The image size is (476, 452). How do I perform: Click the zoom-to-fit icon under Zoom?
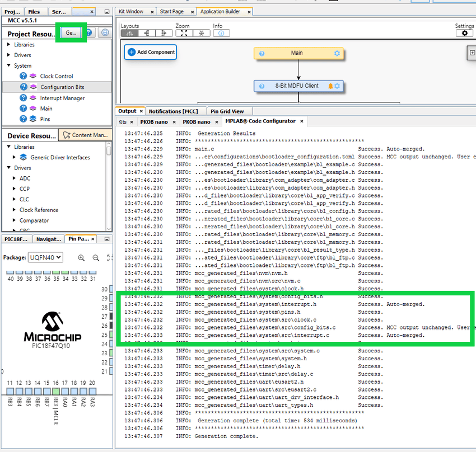coord(184,34)
